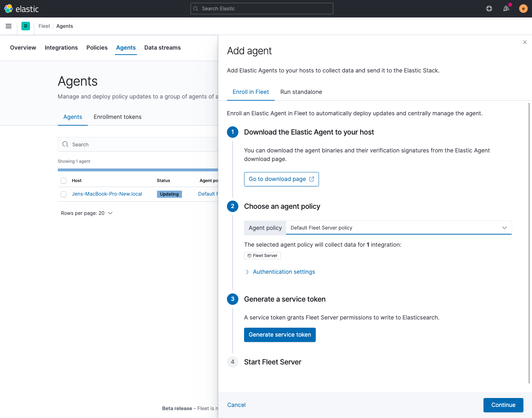Click the green D space avatar
Screen dimensions: 532x418
tap(26, 26)
